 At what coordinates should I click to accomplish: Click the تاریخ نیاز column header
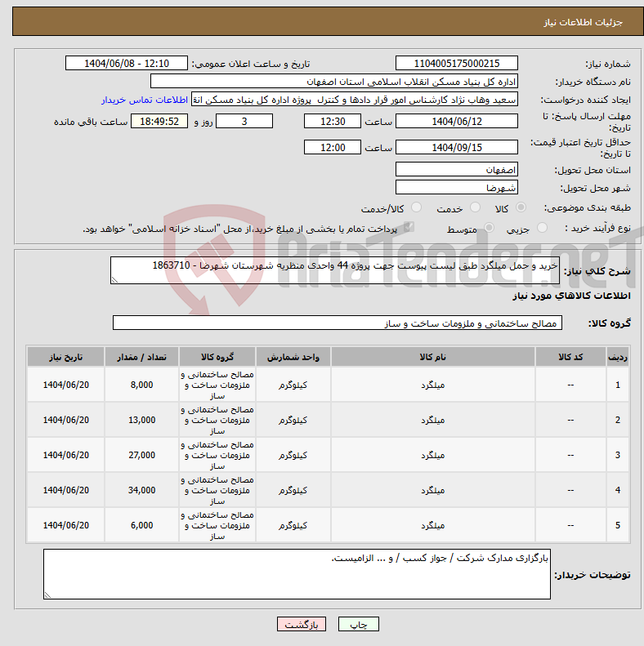(66, 357)
